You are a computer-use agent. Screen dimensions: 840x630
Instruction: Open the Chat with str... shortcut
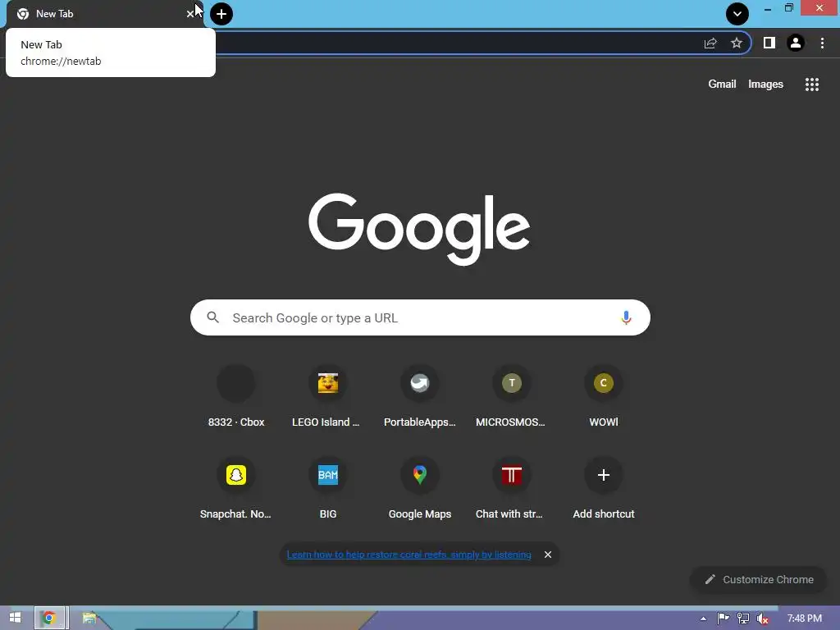512,489
